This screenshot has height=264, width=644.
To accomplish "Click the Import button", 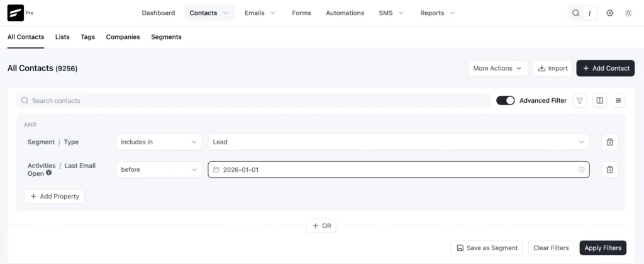I will coord(552,68).
